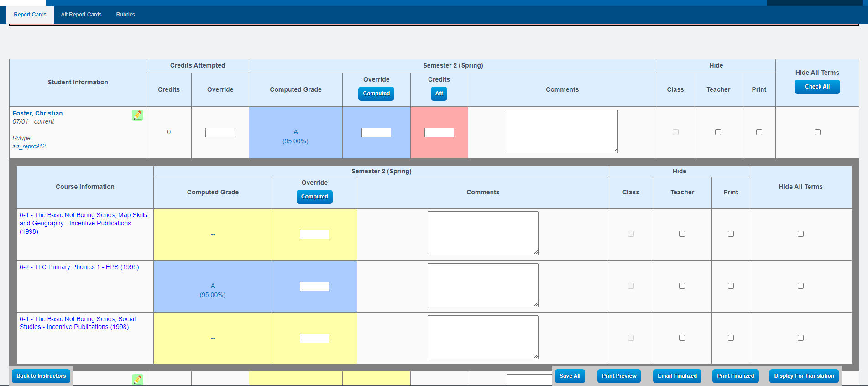Open the sis_reprc912 report card type link

pyautogui.click(x=29, y=146)
